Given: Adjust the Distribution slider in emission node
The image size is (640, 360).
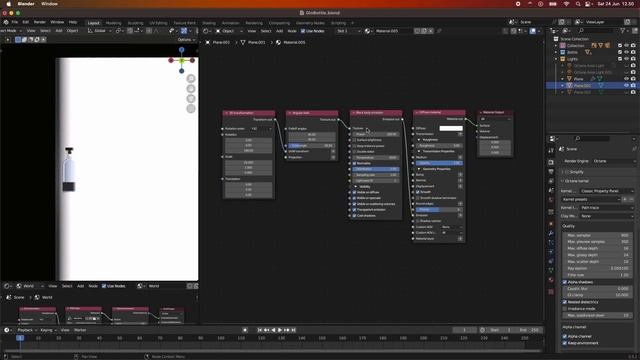Looking at the screenshot, I should click(376, 169).
